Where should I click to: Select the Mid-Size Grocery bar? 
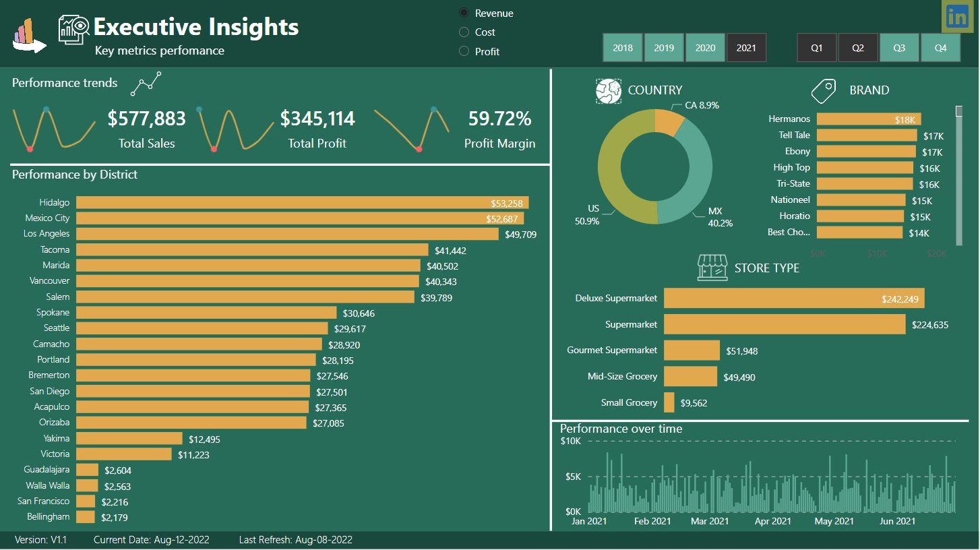pyautogui.click(x=690, y=376)
